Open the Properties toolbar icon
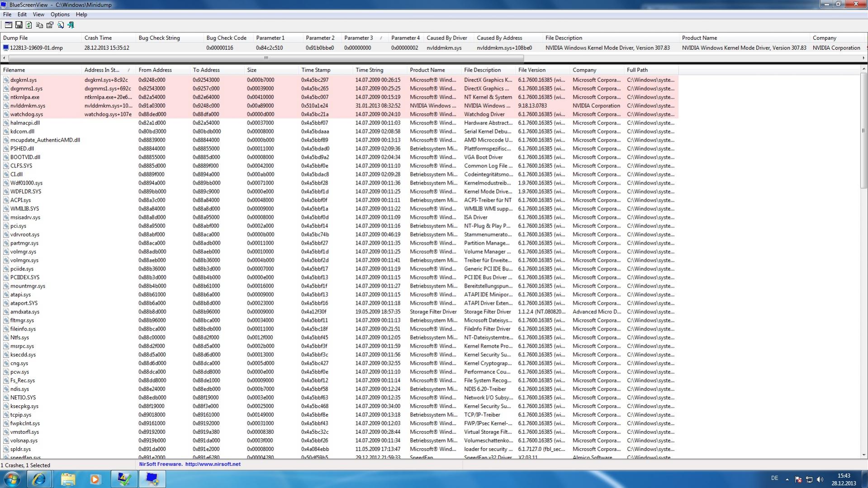The image size is (868, 488). [x=50, y=25]
